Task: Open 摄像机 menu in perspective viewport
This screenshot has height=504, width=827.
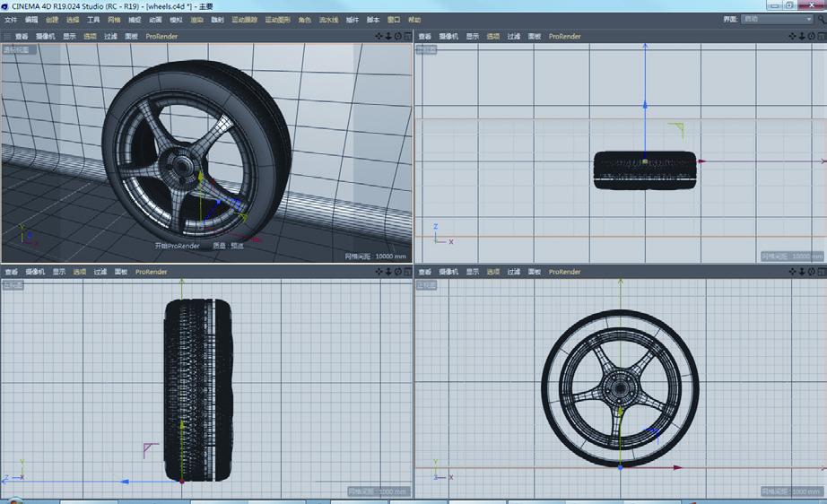Action: 46,37
